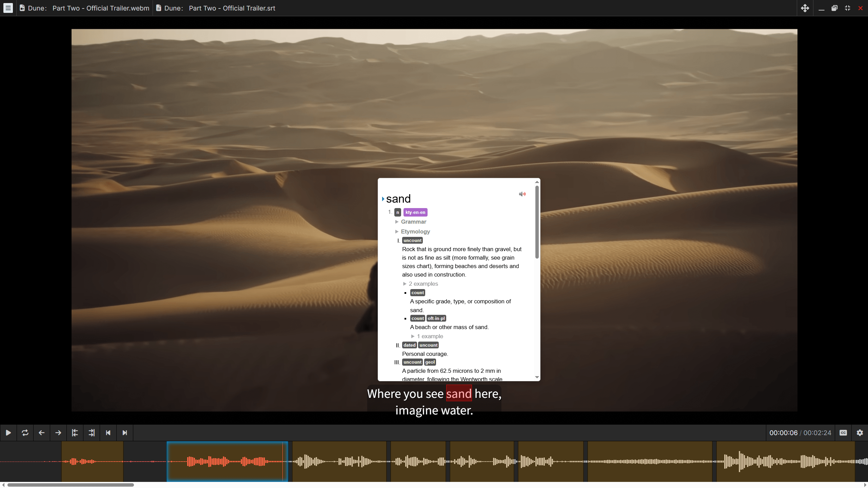
Task: Skip to previous track button
Action: [108, 433]
